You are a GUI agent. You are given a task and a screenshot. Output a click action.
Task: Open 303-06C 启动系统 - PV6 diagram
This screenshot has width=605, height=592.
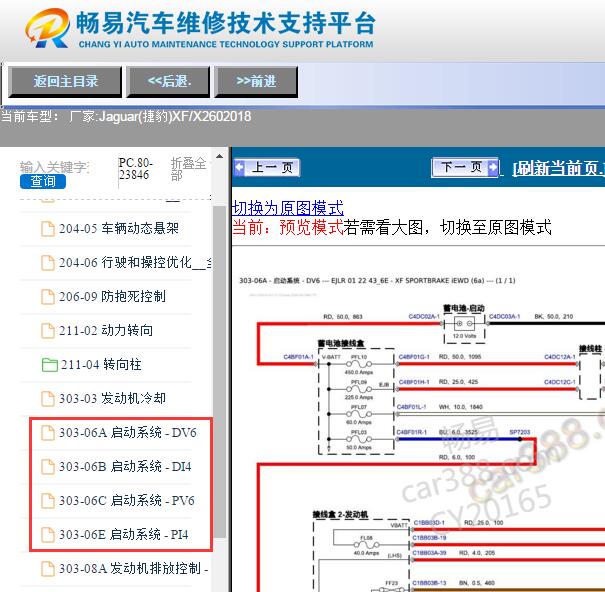127,501
